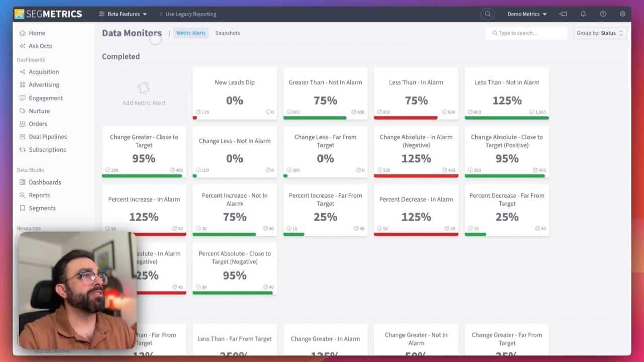Image resolution: width=644 pixels, height=362 pixels.
Task: Switch to the Snapshots tab
Action: 227,33
